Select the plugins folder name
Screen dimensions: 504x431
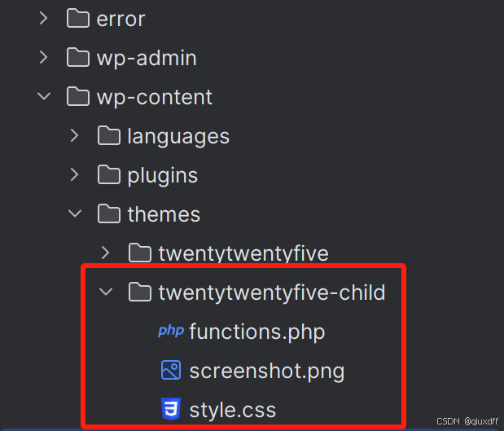click(x=163, y=176)
